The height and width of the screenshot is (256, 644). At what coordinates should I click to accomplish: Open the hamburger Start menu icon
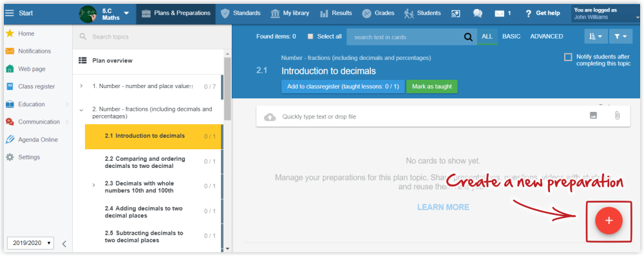9,13
